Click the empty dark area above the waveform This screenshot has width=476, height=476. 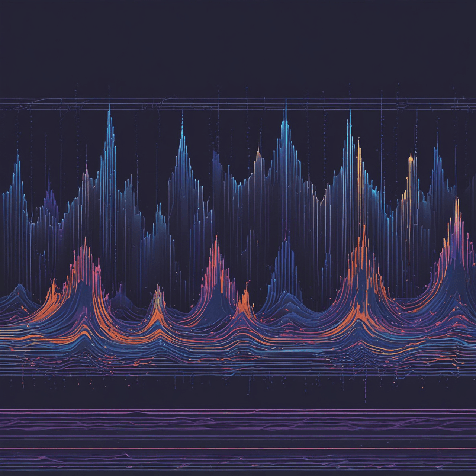pos(238,45)
